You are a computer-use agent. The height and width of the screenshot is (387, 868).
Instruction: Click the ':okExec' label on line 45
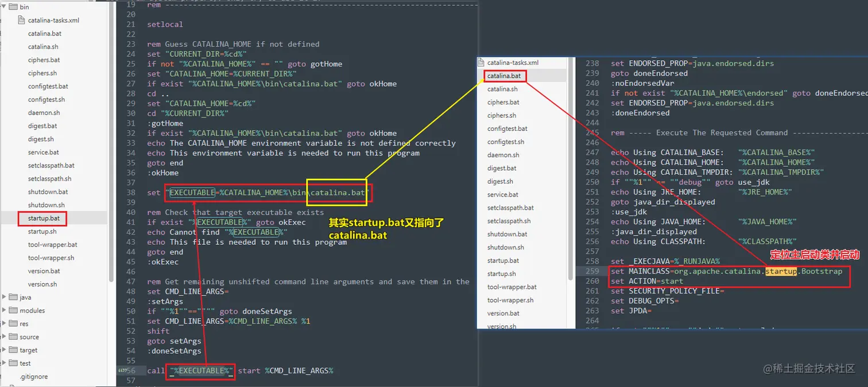[162, 262]
